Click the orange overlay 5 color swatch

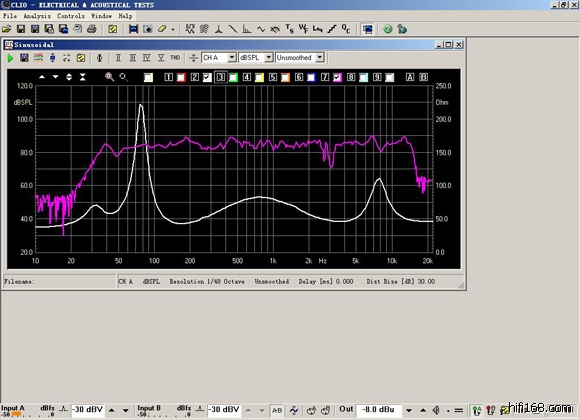[x=285, y=77]
